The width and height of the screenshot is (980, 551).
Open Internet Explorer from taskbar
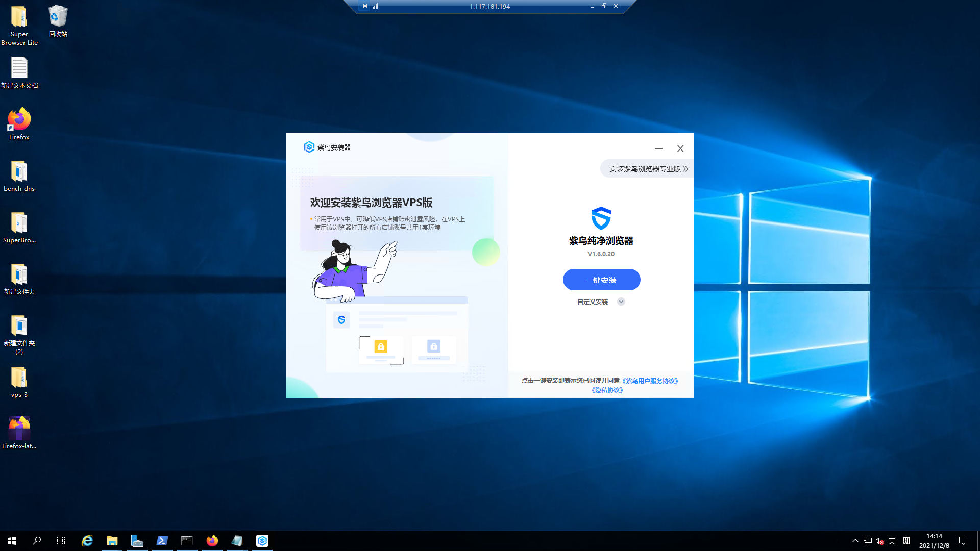click(87, 541)
